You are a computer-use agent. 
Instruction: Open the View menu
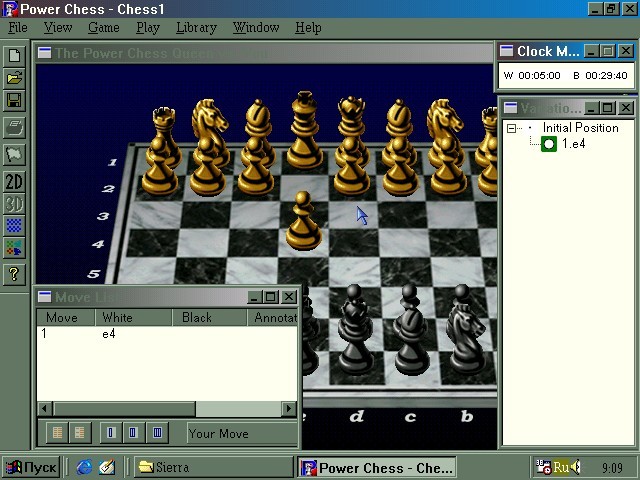coord(58,28)
